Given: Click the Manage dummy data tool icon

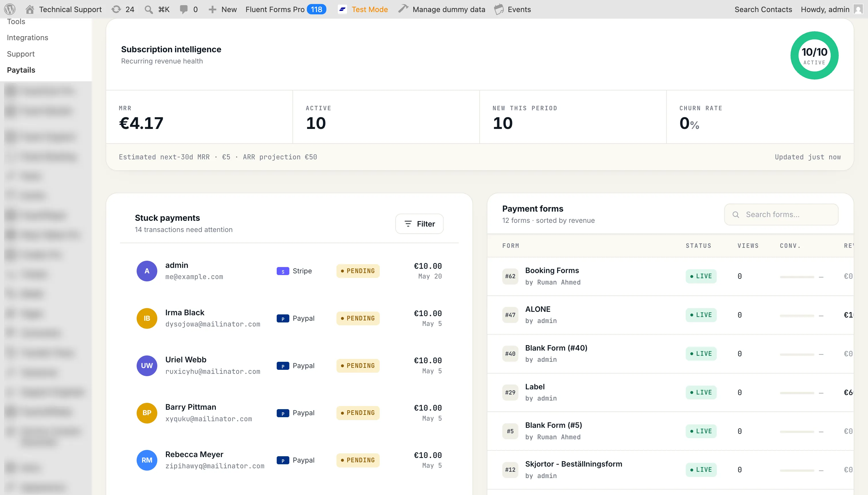Looking at the screenshot, I should coord(403,9).
